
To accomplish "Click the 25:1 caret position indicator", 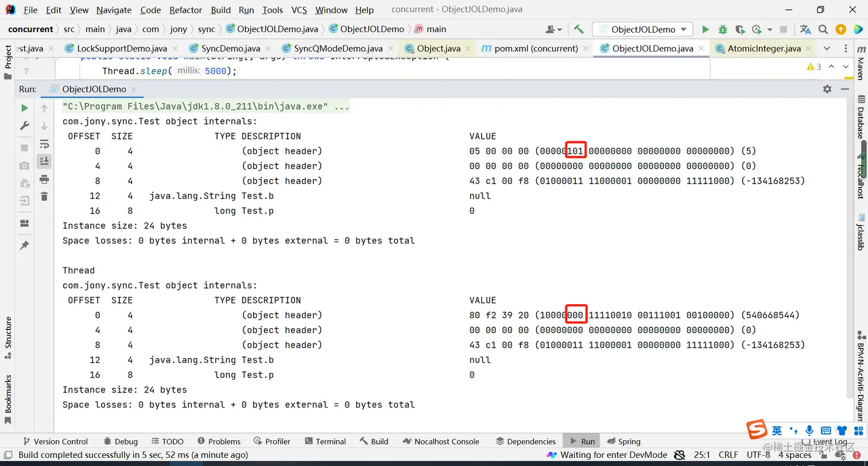I will (x=702, y=455).
